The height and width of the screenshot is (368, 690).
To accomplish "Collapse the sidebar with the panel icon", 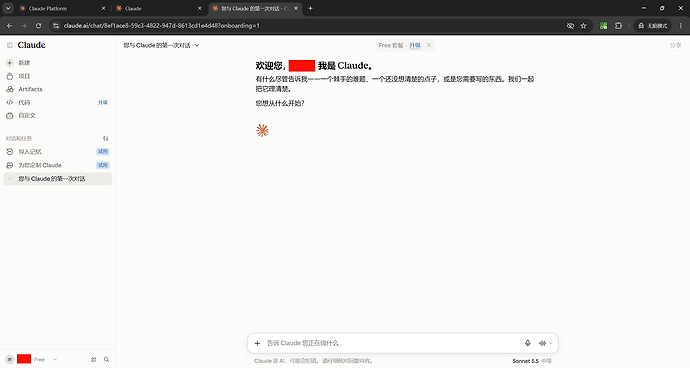I will [10, 45].
